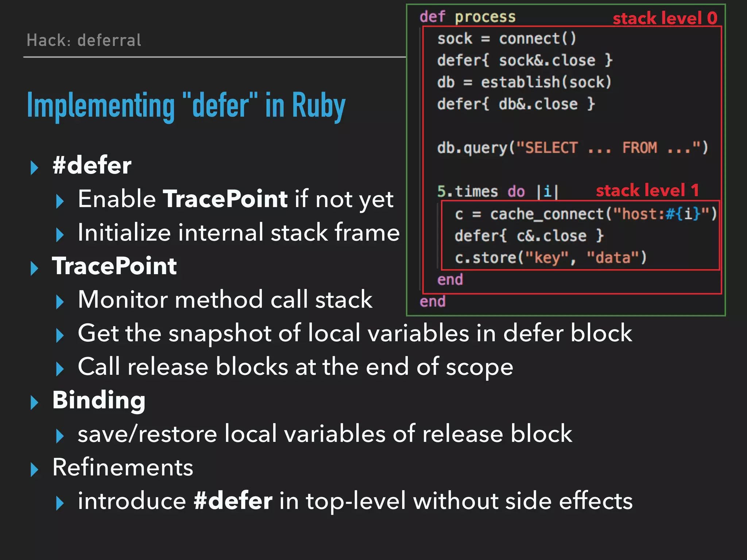Click the defer{ sock&.close } code line
The height and width of the screenshot is (560, 747).
(x=525, y=61)
